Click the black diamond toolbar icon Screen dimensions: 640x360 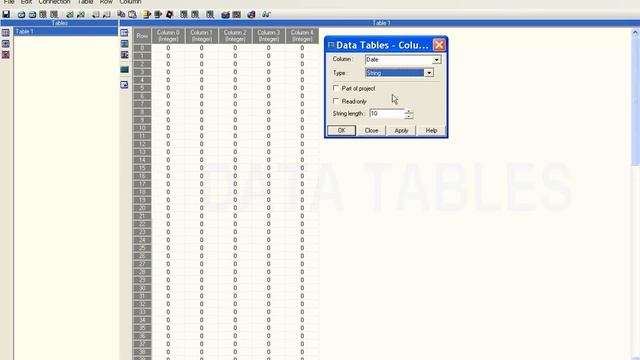point(169,15)
